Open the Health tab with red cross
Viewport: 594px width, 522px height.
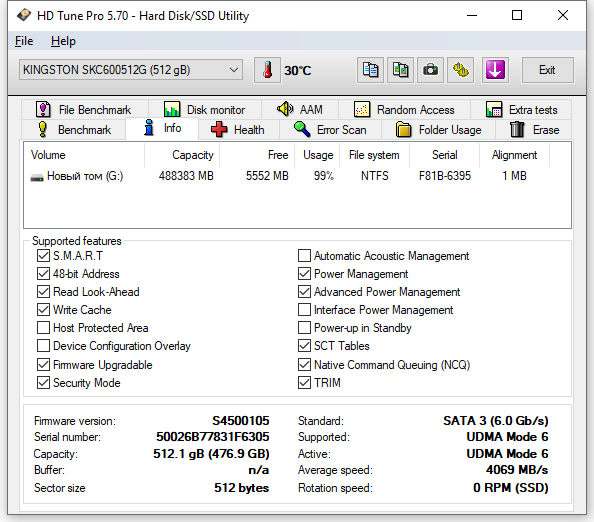pyautogui.click(x=239, y=130)
